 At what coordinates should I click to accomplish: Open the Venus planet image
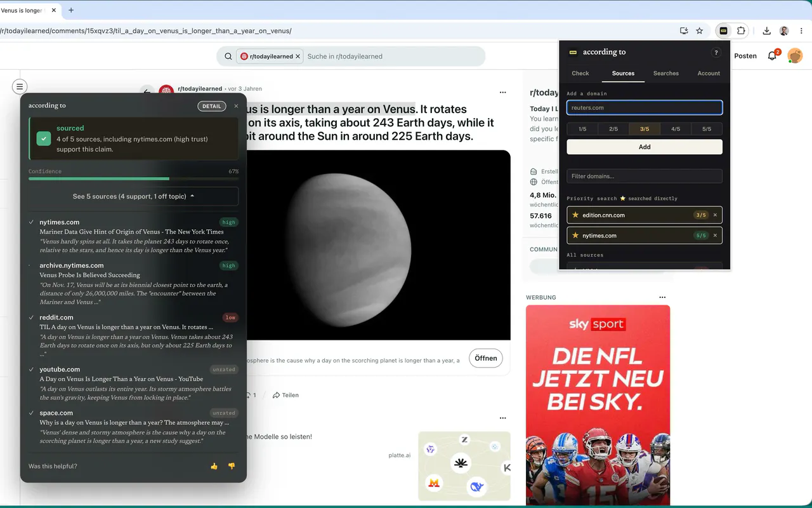point(377,245)
